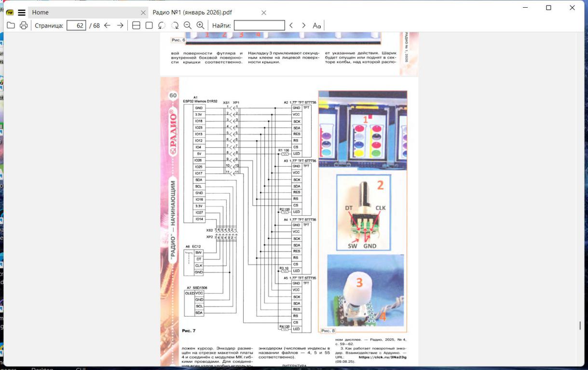This screenshot has height=370, width=588.
Task: Click the print icon
Action: click(24, 26)
